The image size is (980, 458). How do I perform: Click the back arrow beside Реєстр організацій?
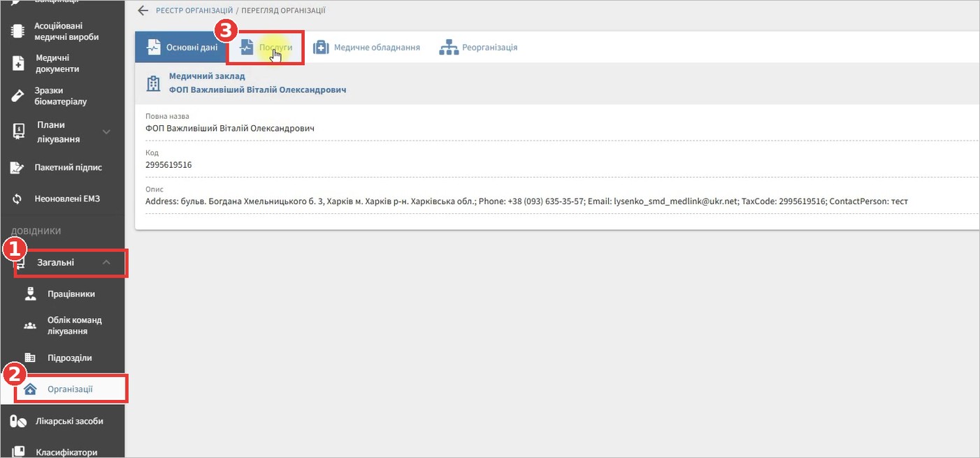click(x=143, y=10)
